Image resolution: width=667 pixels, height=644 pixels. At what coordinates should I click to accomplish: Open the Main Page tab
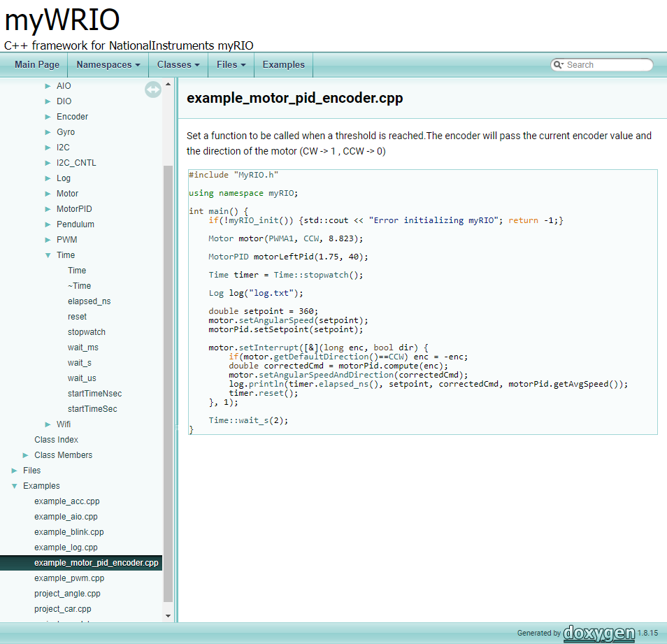37,64
